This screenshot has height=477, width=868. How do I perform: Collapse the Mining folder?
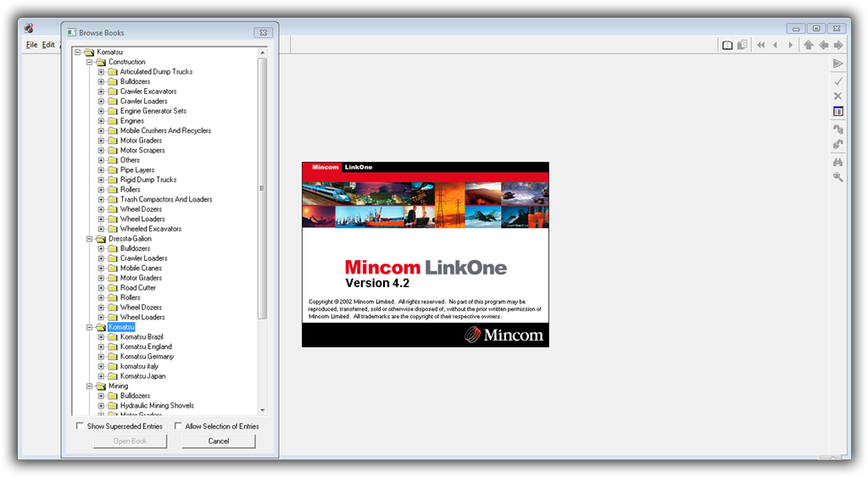tap(89, 385)
